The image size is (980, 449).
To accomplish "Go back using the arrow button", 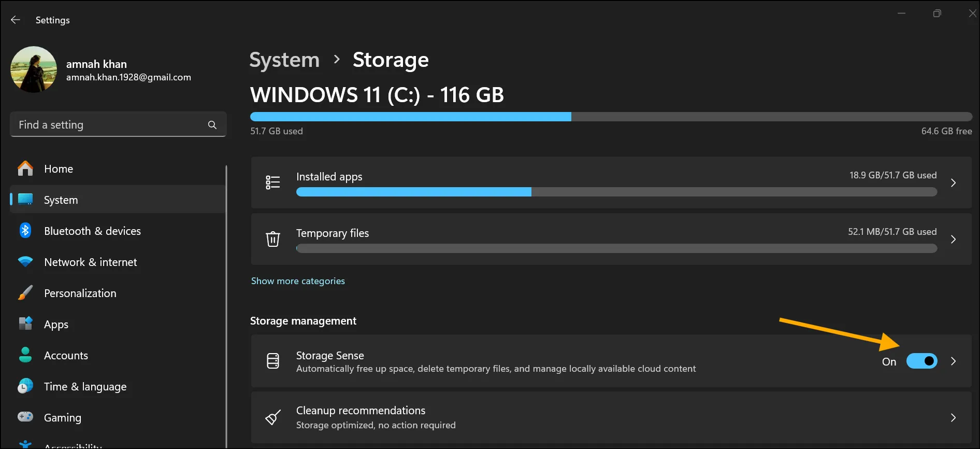I will pos(15,20).
